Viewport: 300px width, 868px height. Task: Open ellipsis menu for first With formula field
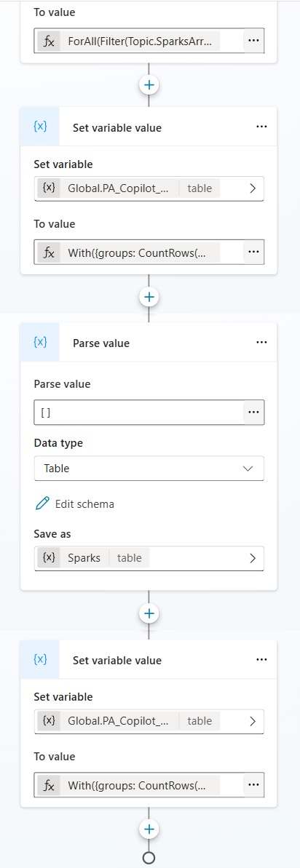(x=253, y=252)
